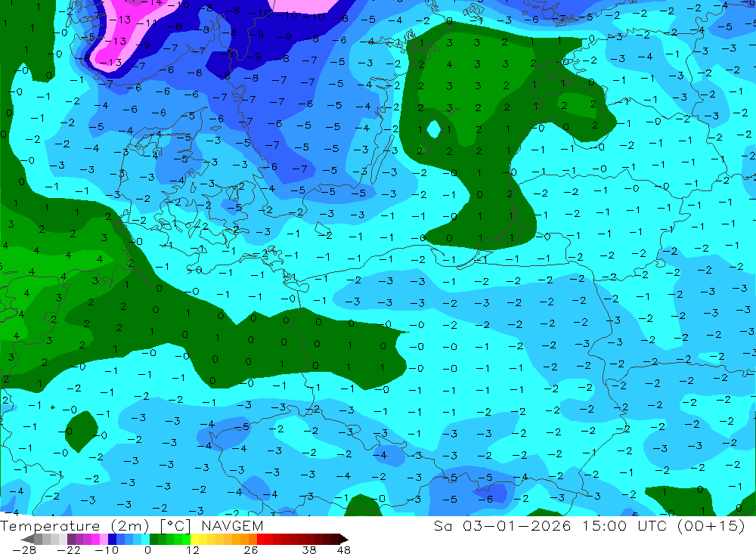Image resolution: width=756 pixels, height=554 pixels.
Task: Click the gray left arrow end of the legend
Action: click(x=27, y=539)
